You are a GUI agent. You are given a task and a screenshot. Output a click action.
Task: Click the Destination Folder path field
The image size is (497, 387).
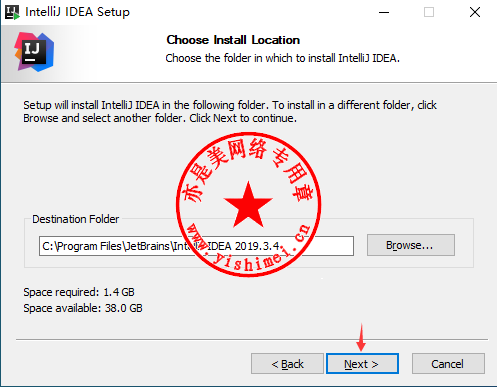pos(196,246)
